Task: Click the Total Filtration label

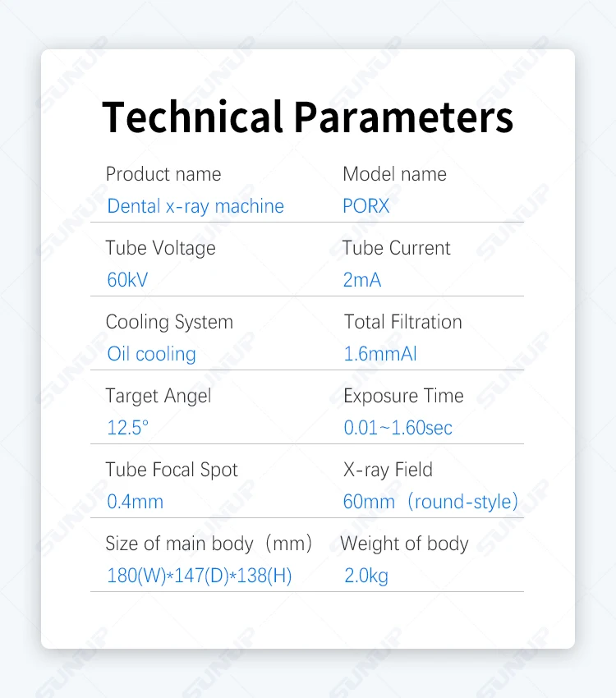Action: tap(403, 322)
